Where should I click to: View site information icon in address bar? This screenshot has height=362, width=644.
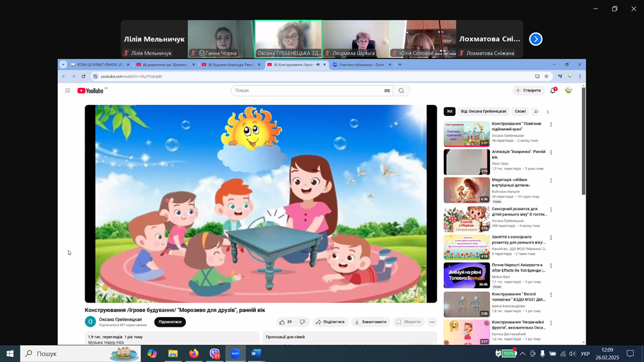tap(96, 76)
